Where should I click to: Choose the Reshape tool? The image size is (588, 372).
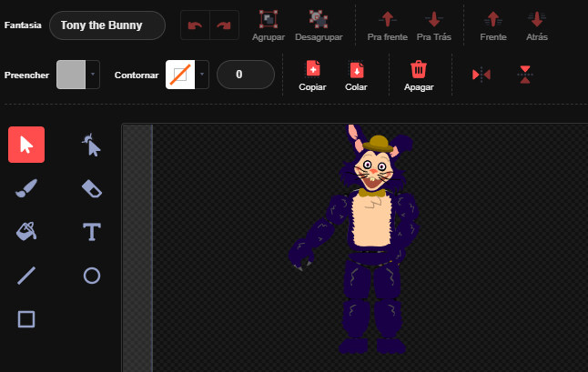point(92,145)
